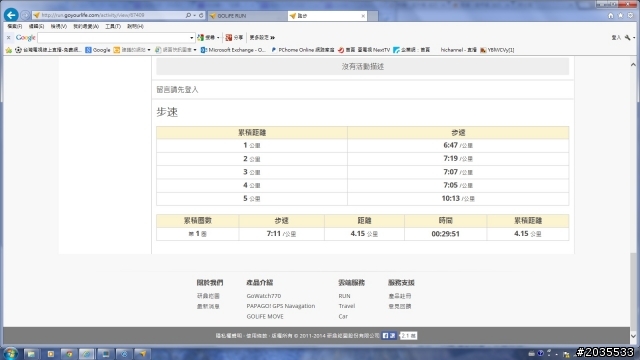Open the View (V) menu
The height and width of the screenshot is (360, 640).
(x=58, y=26)
